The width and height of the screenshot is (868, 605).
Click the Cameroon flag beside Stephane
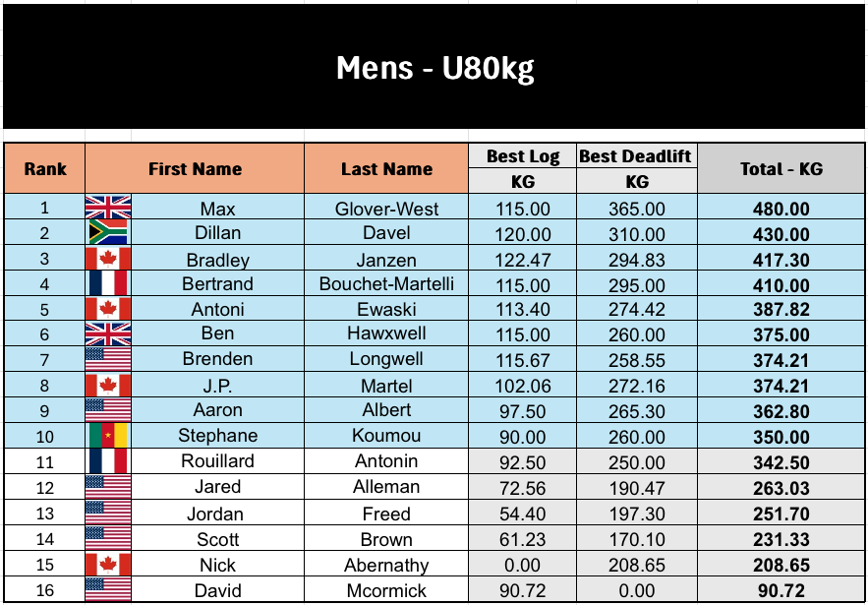tap(108, 436)
